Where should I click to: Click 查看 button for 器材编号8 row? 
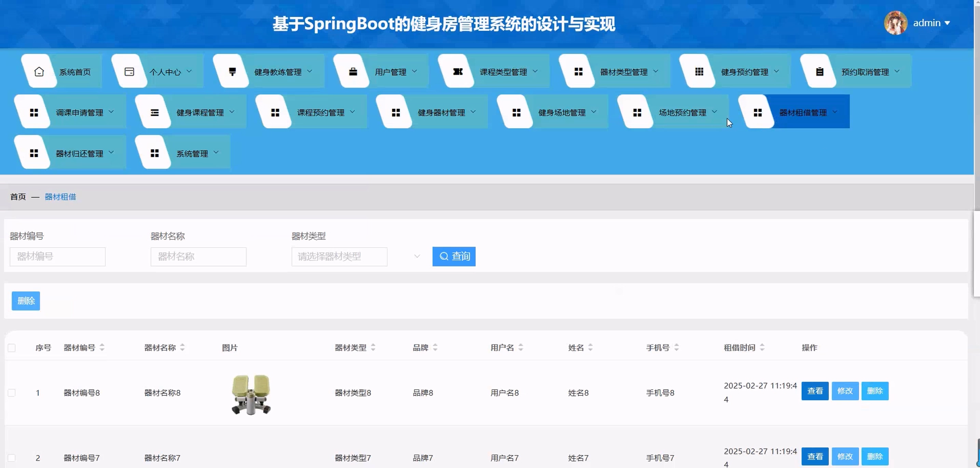(x=815, y=391)
